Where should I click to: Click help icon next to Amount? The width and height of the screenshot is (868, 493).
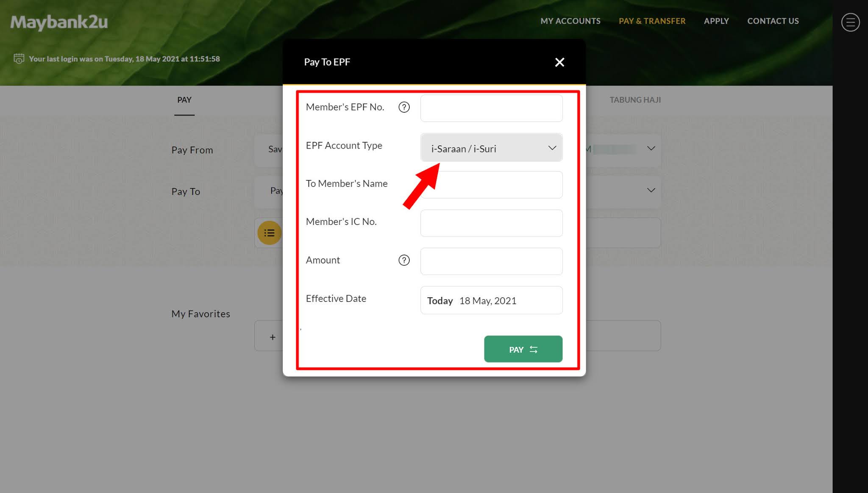404,260
